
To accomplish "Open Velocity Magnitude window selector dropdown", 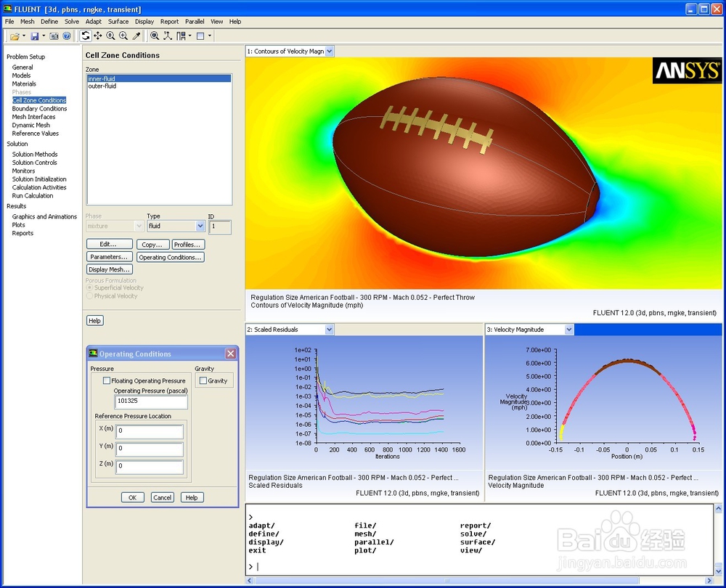I will tap(569, 330).
